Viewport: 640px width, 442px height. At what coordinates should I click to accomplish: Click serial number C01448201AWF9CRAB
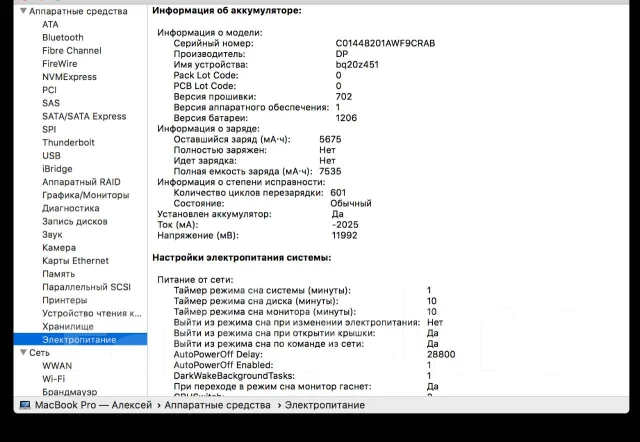click(385, 43)
